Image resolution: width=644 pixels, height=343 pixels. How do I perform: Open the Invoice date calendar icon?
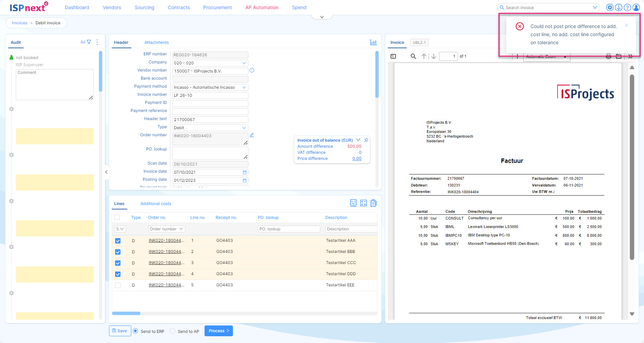tap(245, 172)
